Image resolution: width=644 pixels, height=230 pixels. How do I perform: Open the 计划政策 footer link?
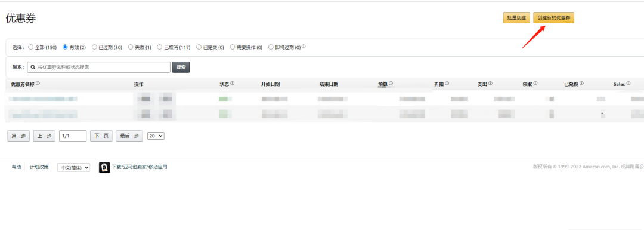pos(39,167)
